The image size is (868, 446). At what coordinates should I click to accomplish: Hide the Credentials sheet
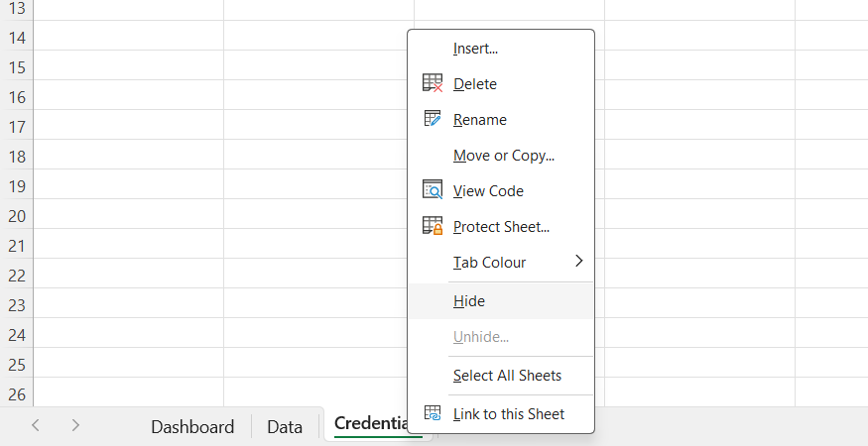click(501, 301)
